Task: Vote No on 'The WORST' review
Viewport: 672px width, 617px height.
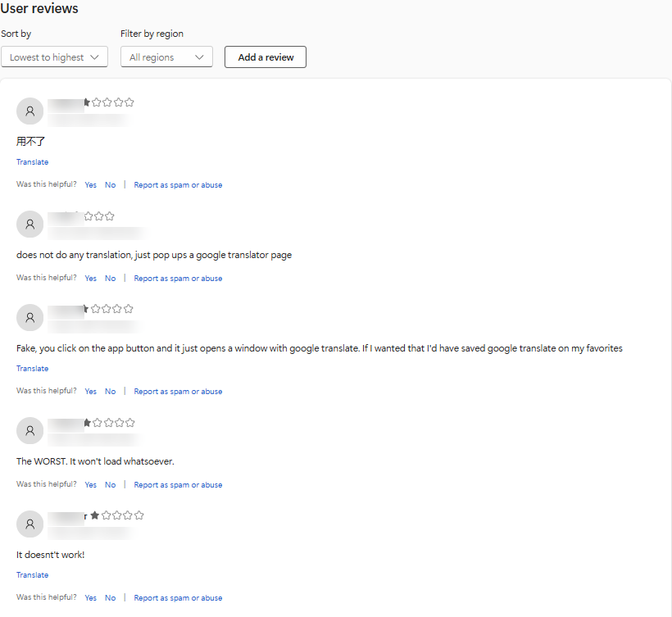Action: [x=110, y=484]
